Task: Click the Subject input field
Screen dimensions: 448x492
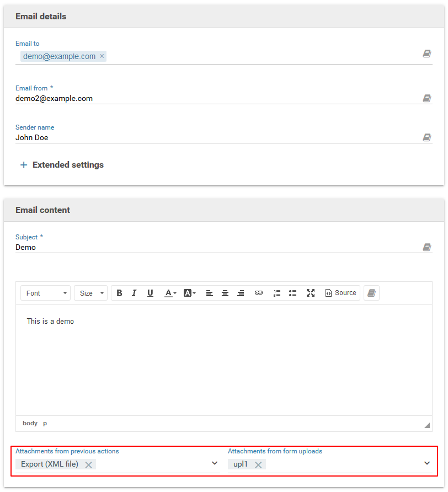Action: click(x=215, y=248)
